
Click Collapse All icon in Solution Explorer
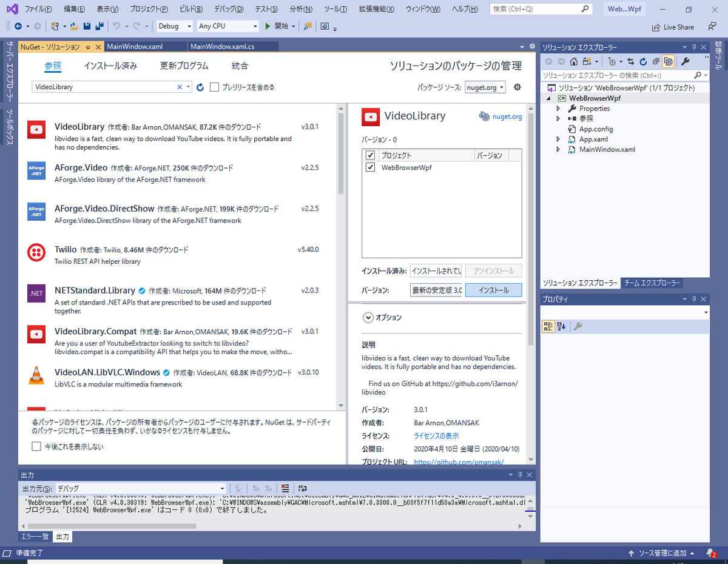(656, 61)
